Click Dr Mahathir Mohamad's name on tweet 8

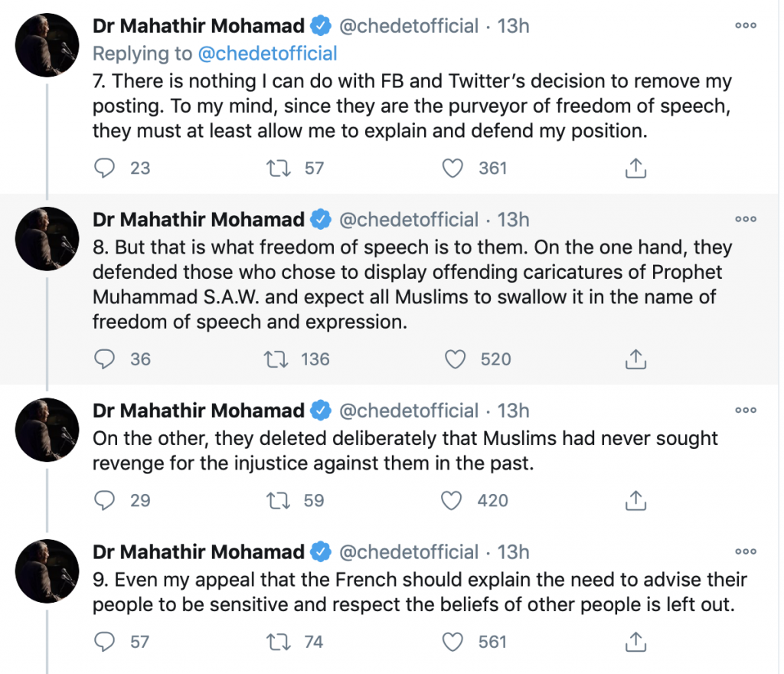point(198,220)
